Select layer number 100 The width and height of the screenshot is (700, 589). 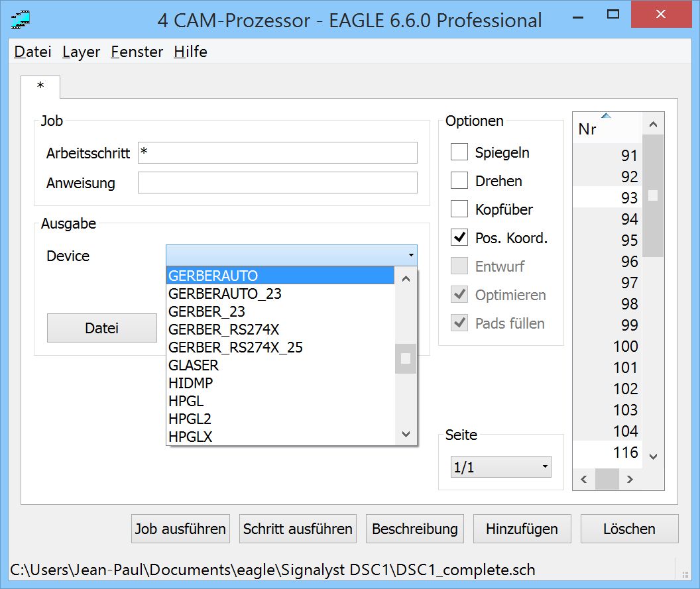[607, 347]
